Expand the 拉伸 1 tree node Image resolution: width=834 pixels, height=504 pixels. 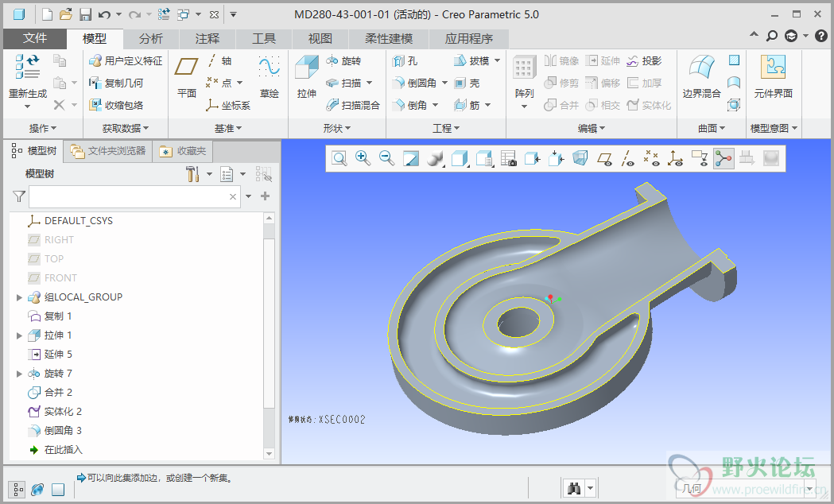tap(19, 335)
